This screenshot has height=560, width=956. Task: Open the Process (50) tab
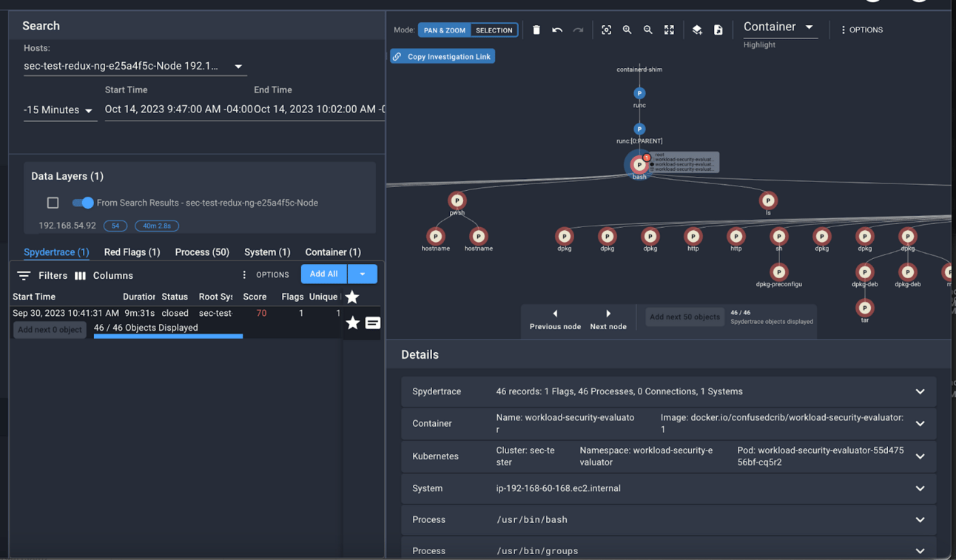click(202, 252)
